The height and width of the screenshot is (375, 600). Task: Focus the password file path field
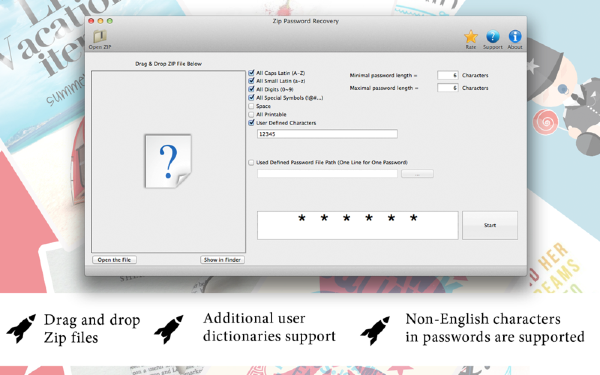pyautogui.click(x=327, y=174)
